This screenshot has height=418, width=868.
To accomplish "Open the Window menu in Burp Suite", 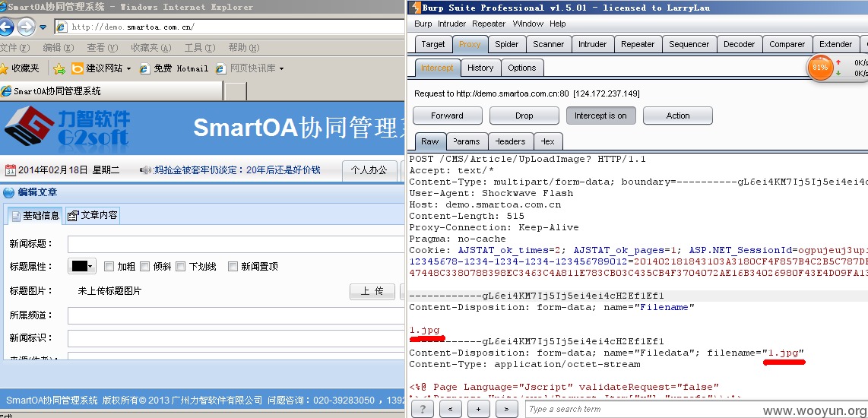I will coord(528,24).
